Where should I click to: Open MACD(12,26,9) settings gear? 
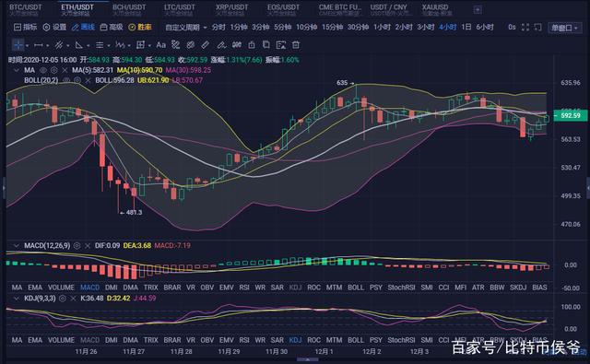pyautogui.click(x=77, y=245)
